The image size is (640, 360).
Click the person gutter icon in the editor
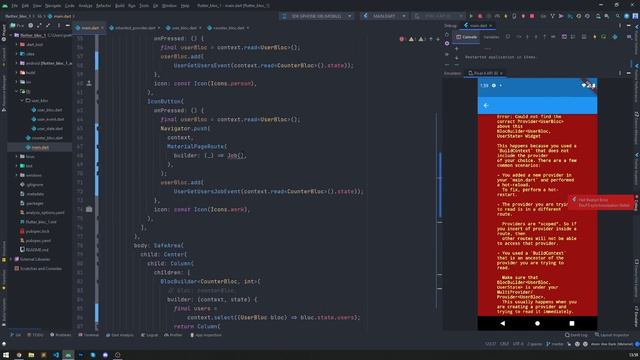[89, 83]
